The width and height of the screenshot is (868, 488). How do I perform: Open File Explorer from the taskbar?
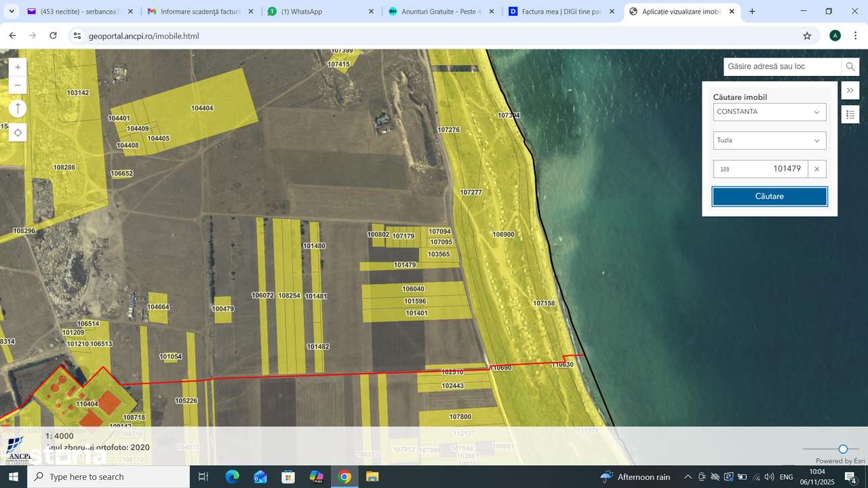[x=372, y=476]
